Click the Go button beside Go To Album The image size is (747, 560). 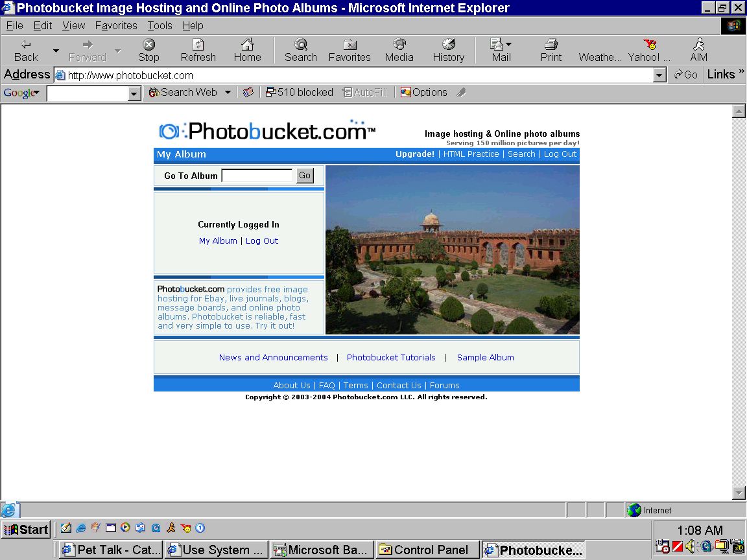click(304, 175)
